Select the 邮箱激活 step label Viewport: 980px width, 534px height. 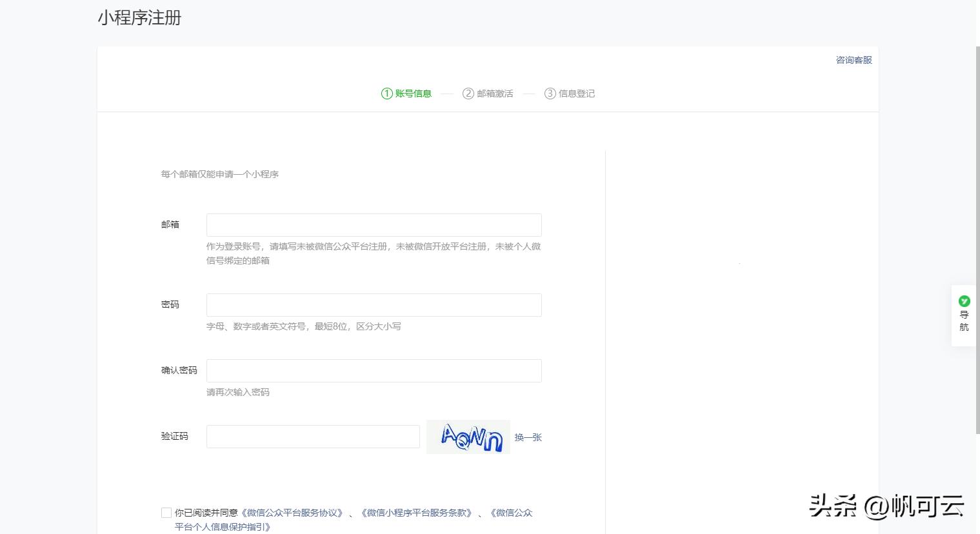[495, 94]
